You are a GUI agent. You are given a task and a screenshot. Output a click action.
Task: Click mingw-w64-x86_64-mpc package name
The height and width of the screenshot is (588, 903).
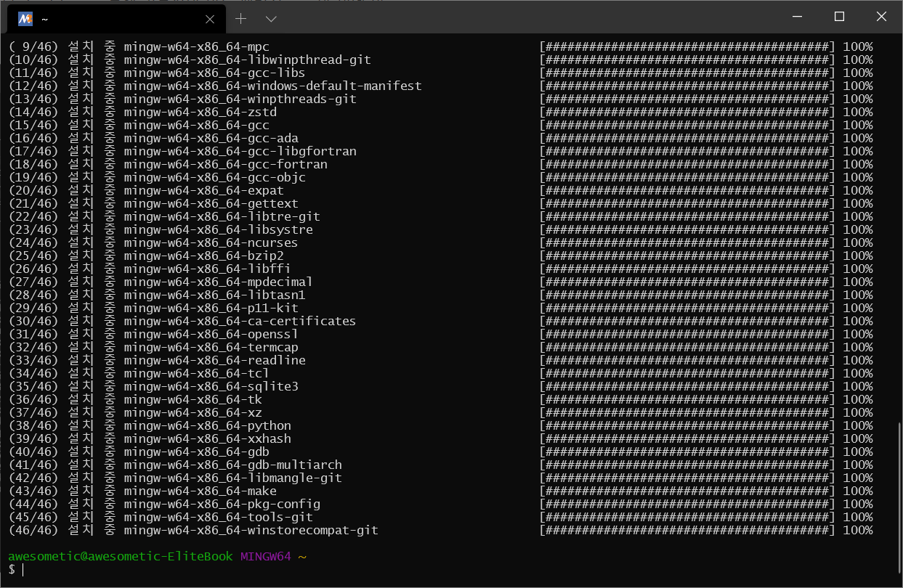tap(197, 46)
